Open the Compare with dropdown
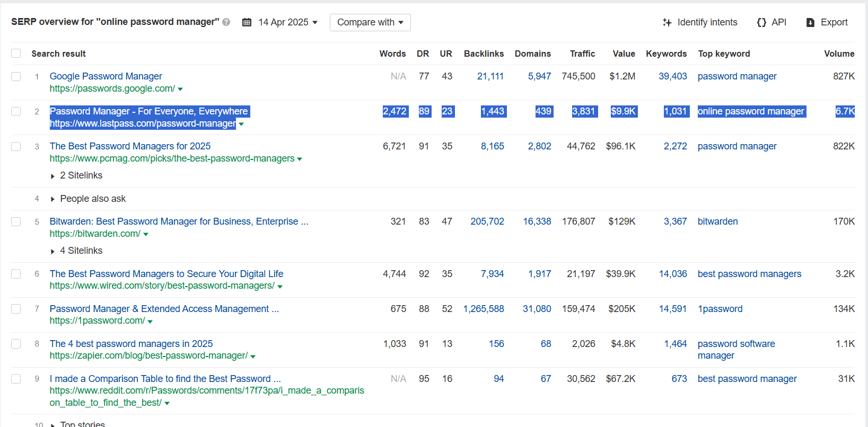 (370, 22)
